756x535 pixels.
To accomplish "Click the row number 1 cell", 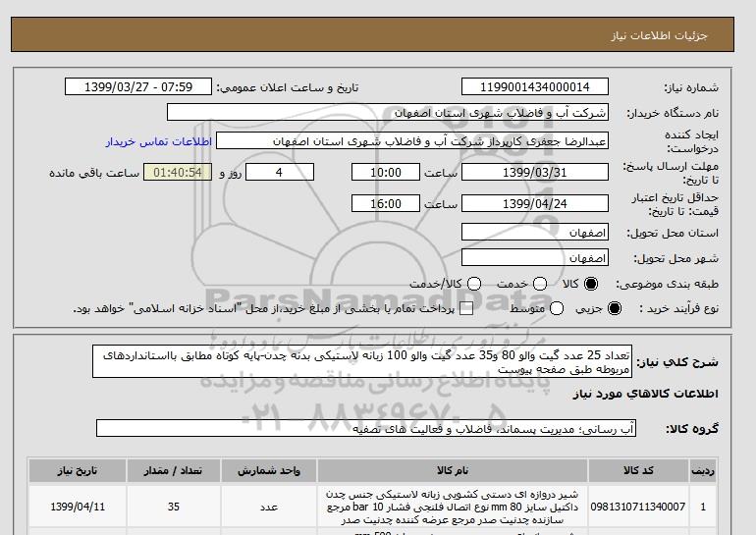I will [x=703, y=507].
